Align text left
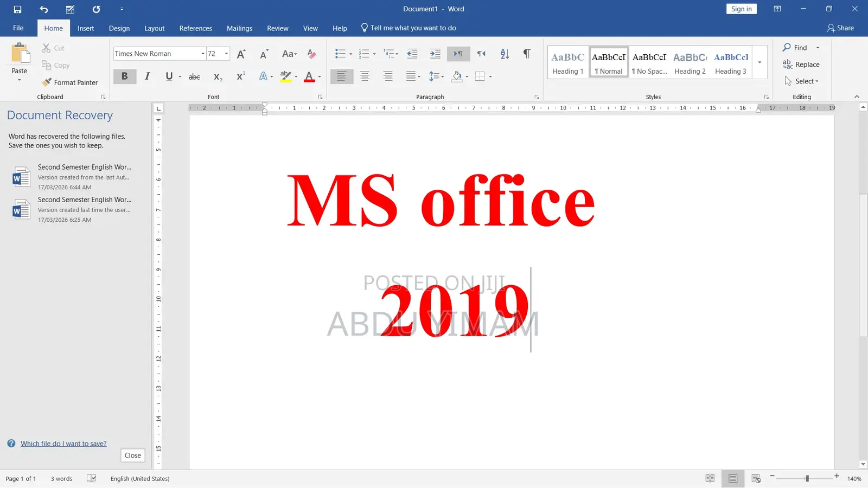This screenshot has width=868, height=488. (341, 76)
